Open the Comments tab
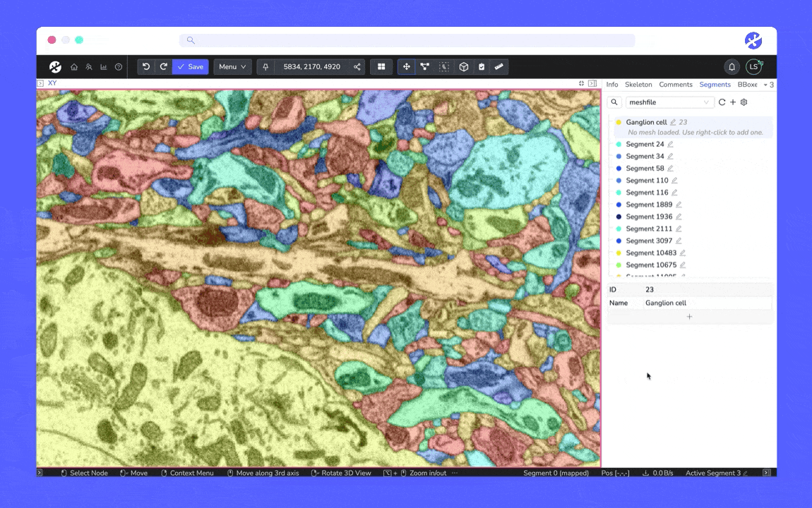The image size is (812, 508). coord(676,85)
